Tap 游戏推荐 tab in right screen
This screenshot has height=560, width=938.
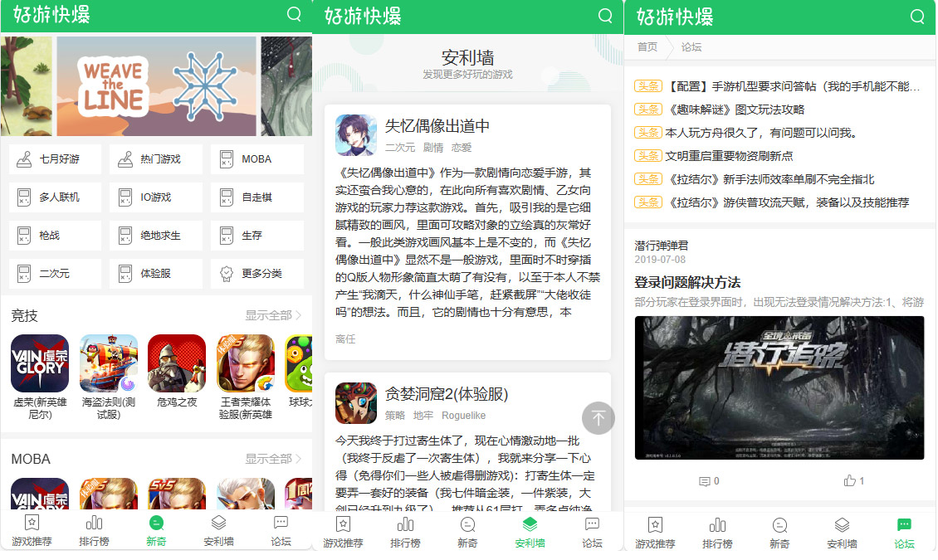pyautogui.click(x=655, y=533)
